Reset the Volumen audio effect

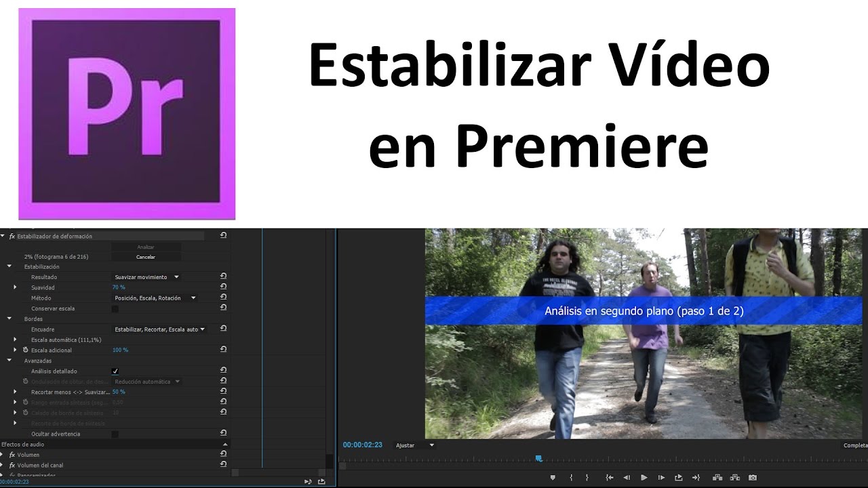click(223, 454)
